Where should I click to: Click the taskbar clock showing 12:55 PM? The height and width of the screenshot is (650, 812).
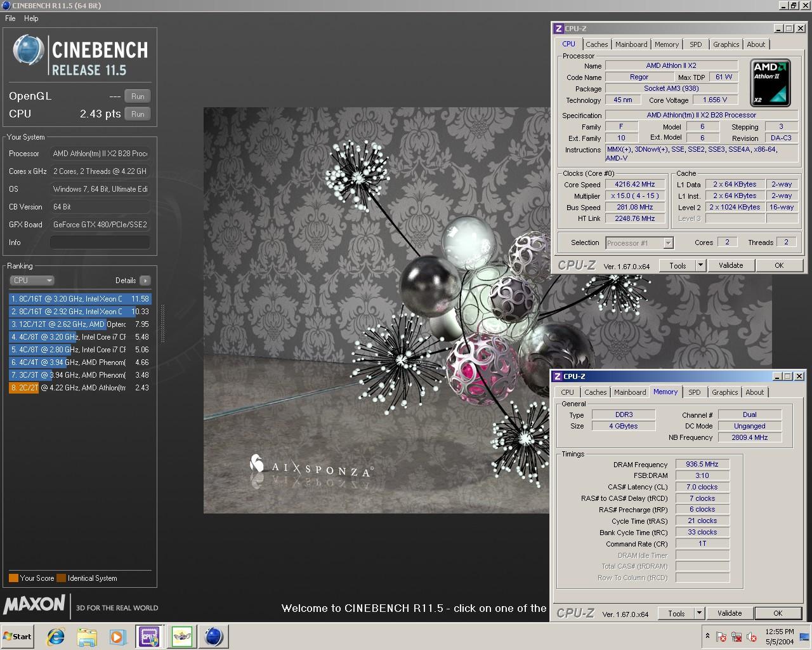click(x=780, y=637)
